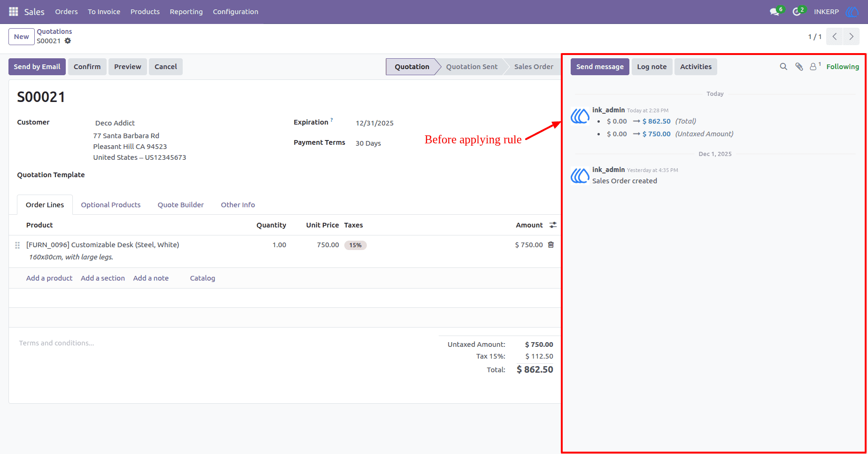Viewport: 868px width, 454px height.
Task: Open the apps grid menu icon
Action: pos(14,12)
